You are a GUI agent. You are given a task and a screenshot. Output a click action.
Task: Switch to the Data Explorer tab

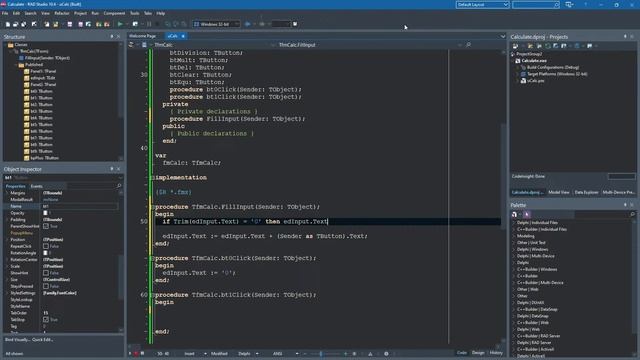586,192
